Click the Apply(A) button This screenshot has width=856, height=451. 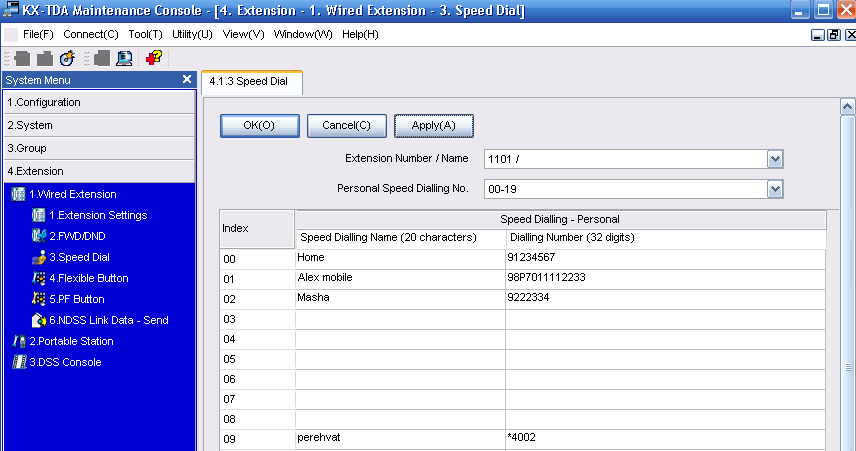coord(433,126)
